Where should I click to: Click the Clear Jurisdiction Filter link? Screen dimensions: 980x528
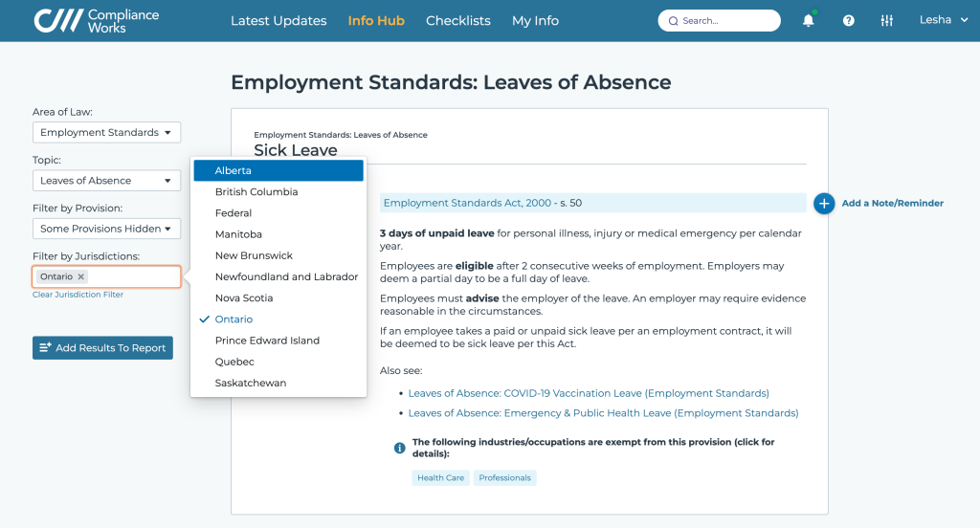click(78, 295)
